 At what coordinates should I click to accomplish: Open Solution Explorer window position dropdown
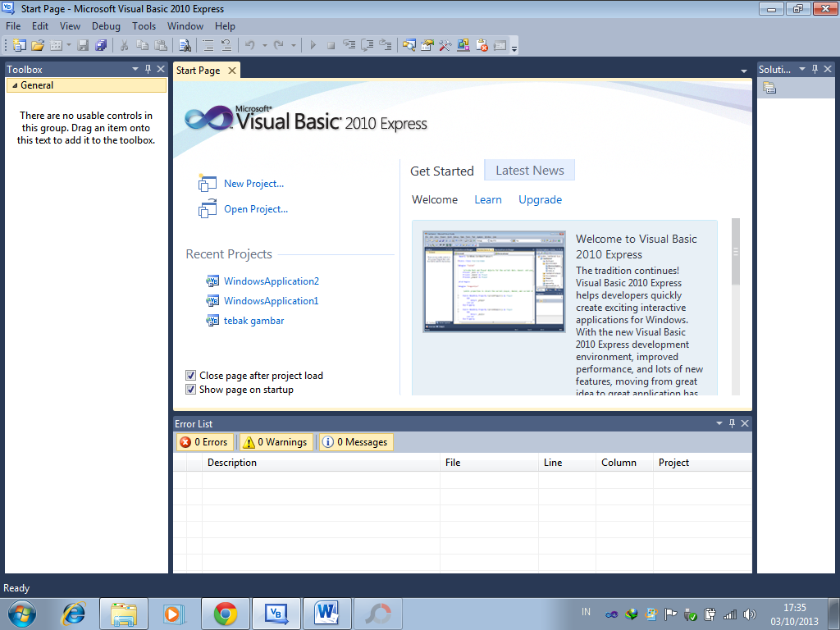click(x=802, y=69)
